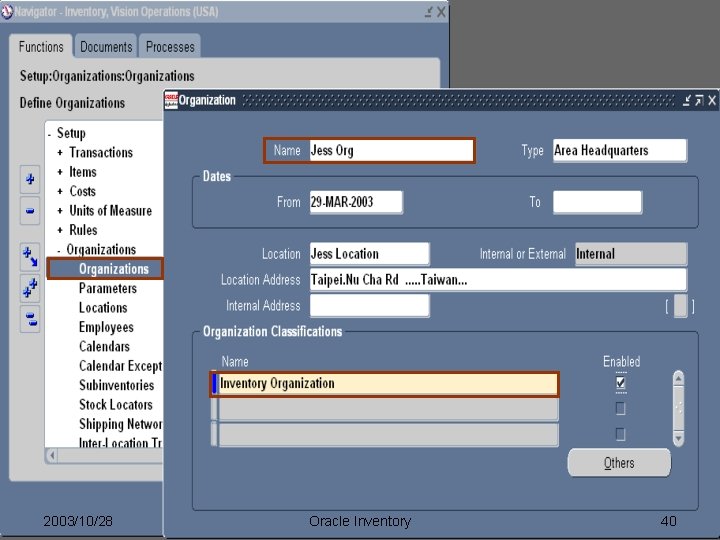
Task: Open the Processes tab
Action: coord(170,46)
